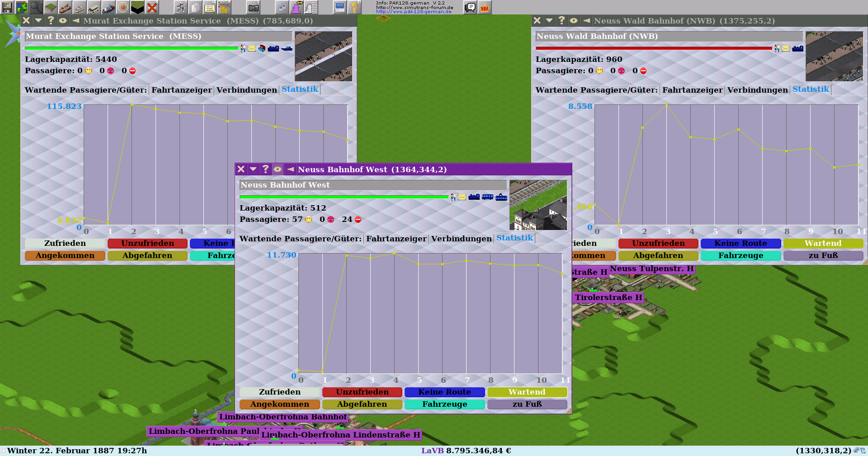Viewport: 868px width, 456px height.
Task: Open the save/load disk menu
Action: tap(7, 7)
